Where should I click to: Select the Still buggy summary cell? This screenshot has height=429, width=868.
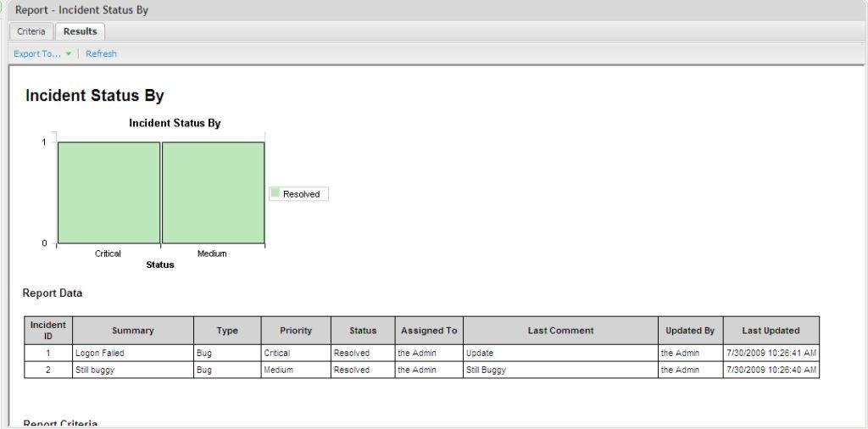click(x=95, y=370)
